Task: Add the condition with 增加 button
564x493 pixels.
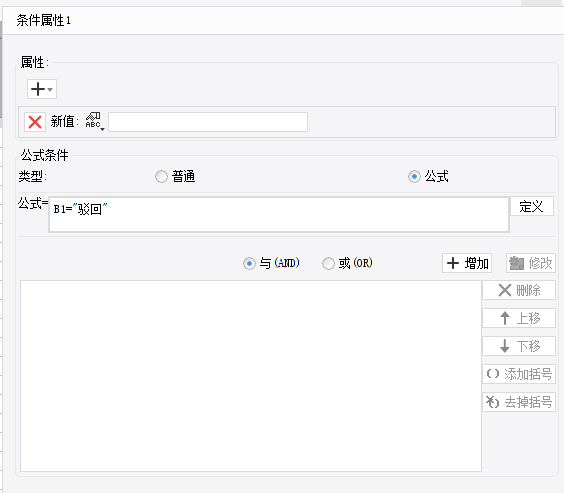Action: tap(467, 263)
